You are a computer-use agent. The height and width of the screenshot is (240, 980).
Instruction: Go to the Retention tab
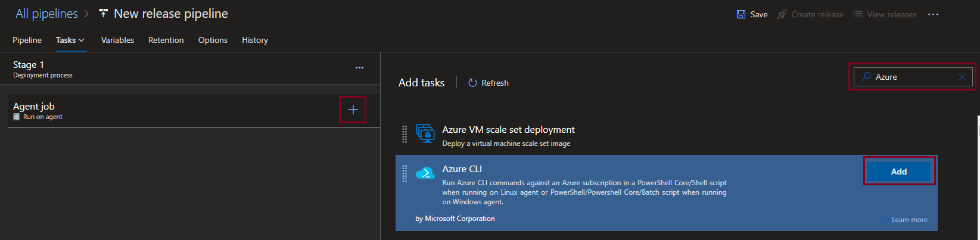166,40
